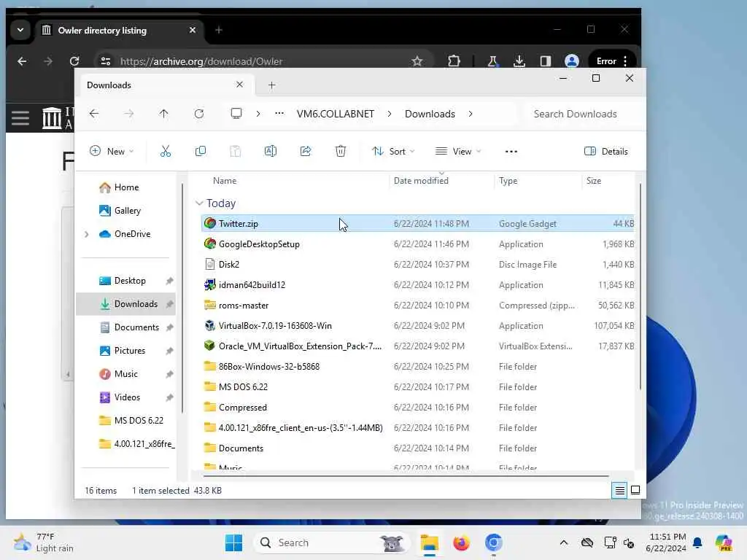This screenshot has height=560, width=747.
Task: Open Windows Start menu
Action: coord(233,542)
